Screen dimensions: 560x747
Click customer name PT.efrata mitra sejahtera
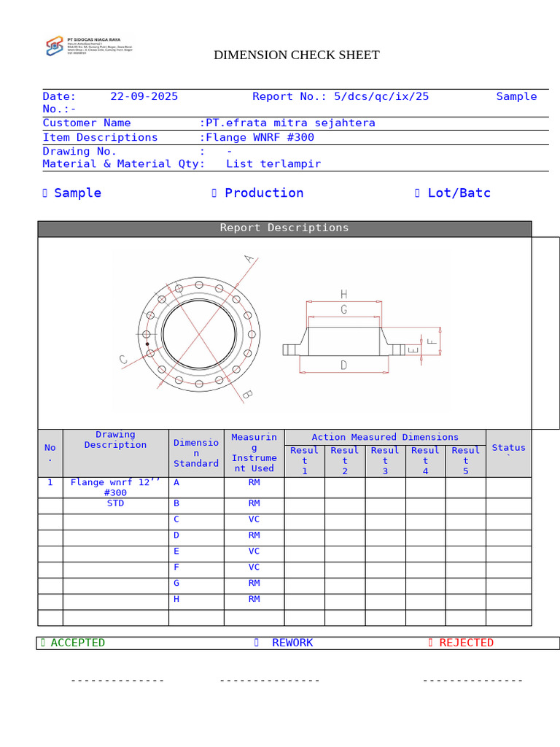point(290,123)
